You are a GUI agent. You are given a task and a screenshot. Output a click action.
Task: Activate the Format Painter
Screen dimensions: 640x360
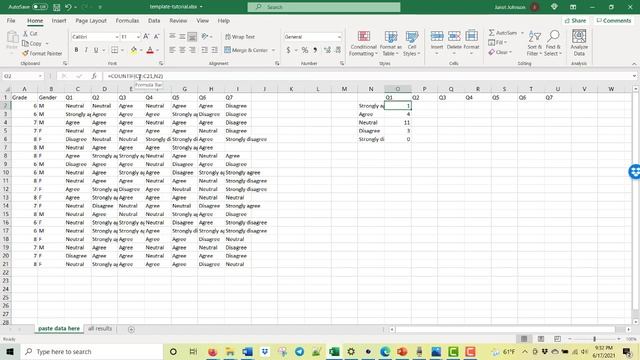point(42,53)
